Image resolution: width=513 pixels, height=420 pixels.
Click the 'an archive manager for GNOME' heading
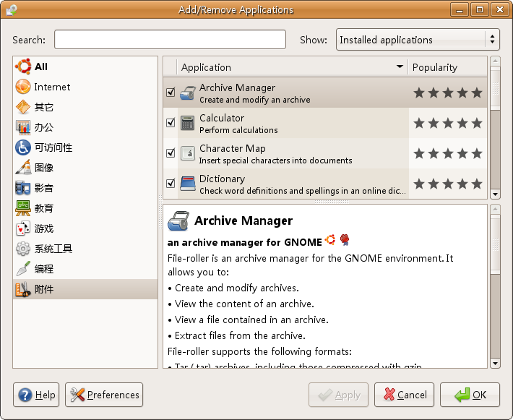(245, 242)
